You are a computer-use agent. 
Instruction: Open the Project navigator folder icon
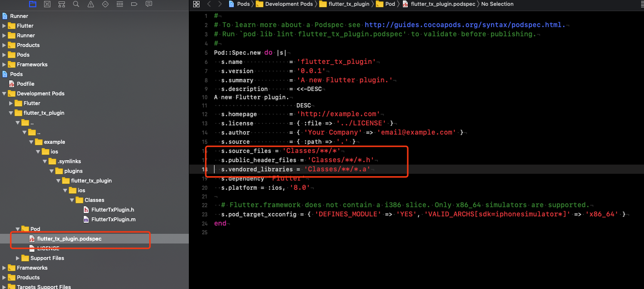tap(32, 4)
